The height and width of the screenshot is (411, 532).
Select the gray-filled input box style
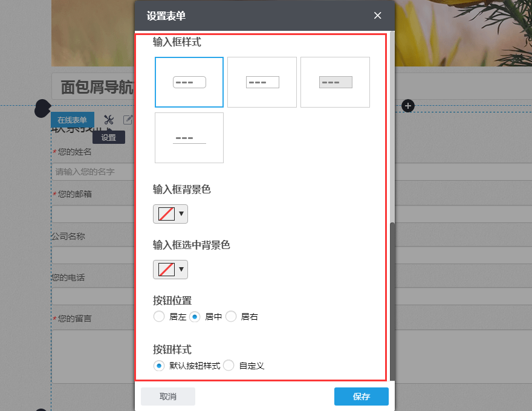coord(335,82)
